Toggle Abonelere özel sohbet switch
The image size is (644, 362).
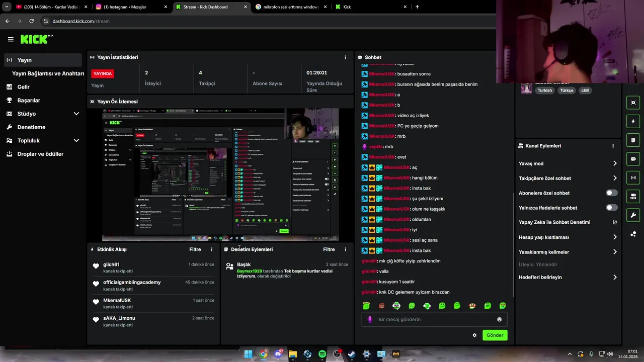[x=612, y=193]
